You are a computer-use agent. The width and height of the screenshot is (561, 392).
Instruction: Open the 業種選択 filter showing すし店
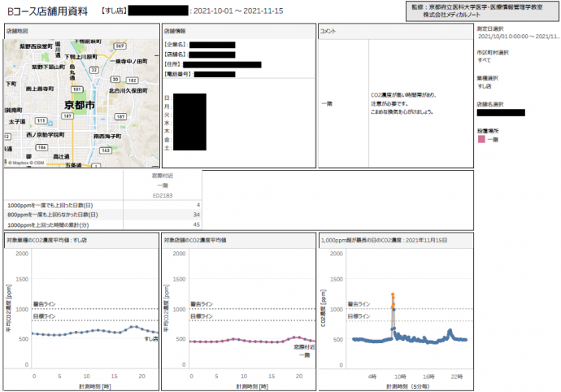(484, 86)
